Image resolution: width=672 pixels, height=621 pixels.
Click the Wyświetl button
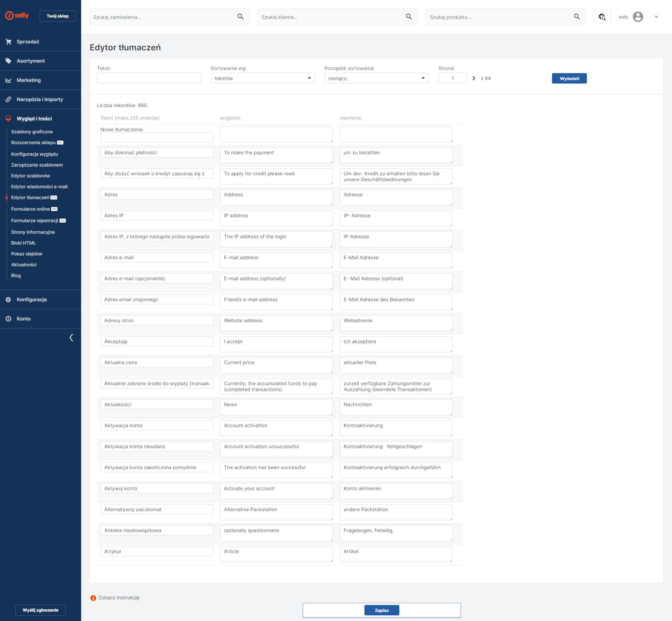click(x=569, y=78)
